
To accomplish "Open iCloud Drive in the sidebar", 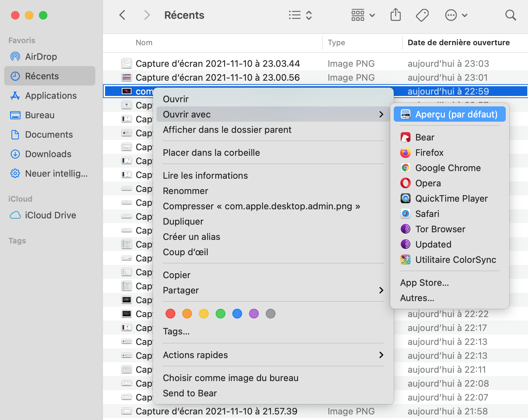I will click(x=50, y=215).
